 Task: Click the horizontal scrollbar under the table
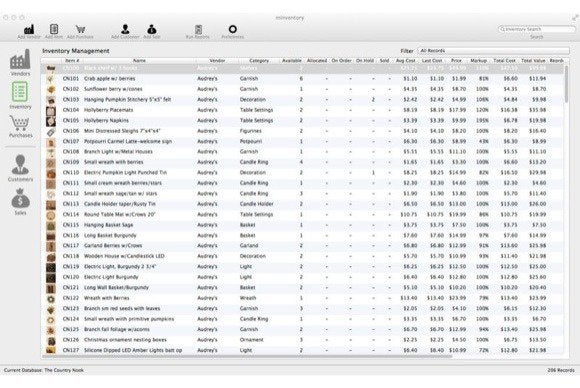tap(247, 357)
